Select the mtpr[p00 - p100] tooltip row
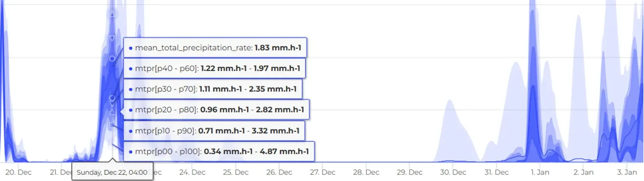Viewport: 644px width, 181px height. click(219, 152)
